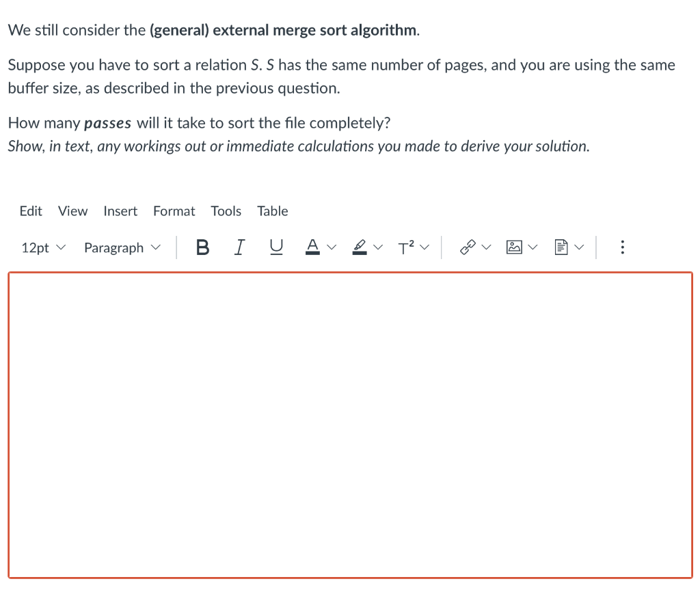Apply italic formatting
Viewport: 700px width, 590px height.
coord(239,247)
